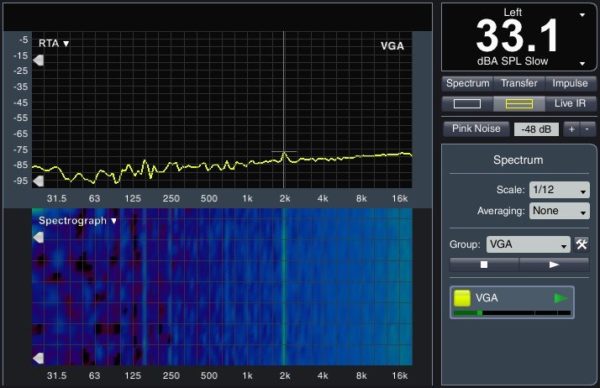600x388 pixels.
Task: Click the 1k label on RTA frequency axis
Action: point(247,199)
